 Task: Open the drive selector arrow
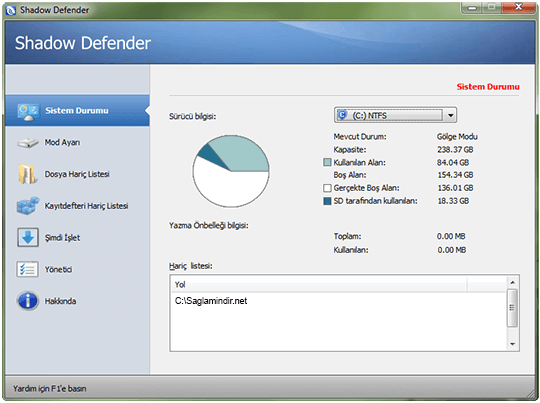tap(450, 115)
